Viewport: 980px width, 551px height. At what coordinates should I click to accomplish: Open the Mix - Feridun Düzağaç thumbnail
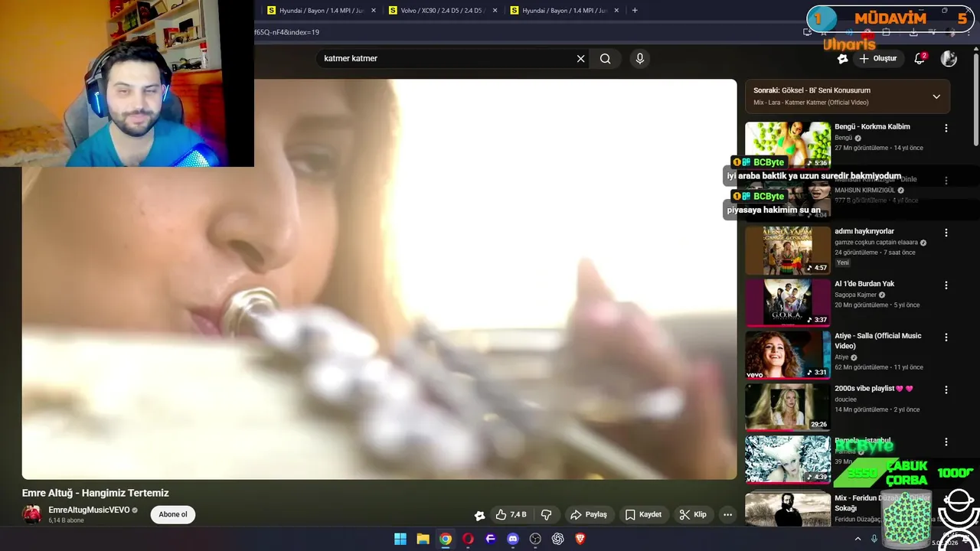(787, 509)
